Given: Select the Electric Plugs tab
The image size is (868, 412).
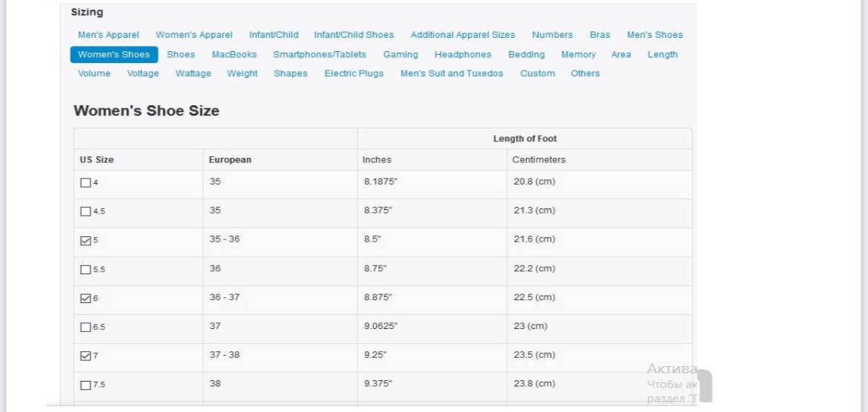Looking at the screenshot, I should point(354,73).
